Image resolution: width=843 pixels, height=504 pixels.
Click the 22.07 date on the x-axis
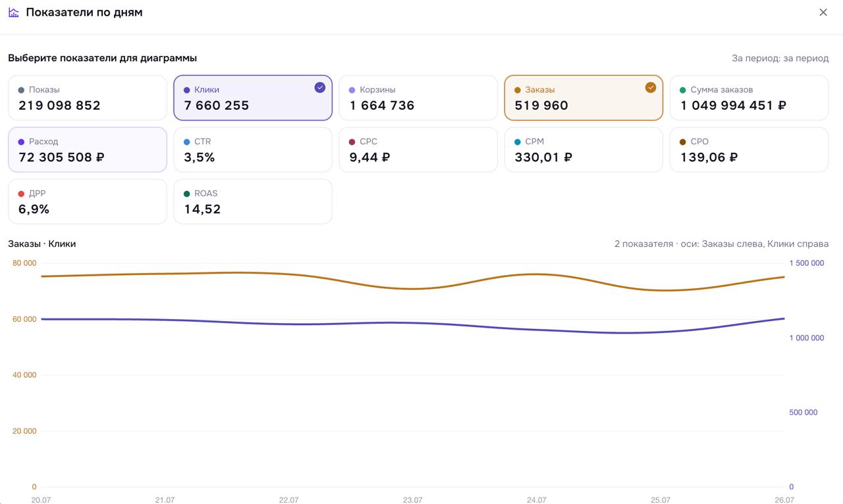[288, 500]
